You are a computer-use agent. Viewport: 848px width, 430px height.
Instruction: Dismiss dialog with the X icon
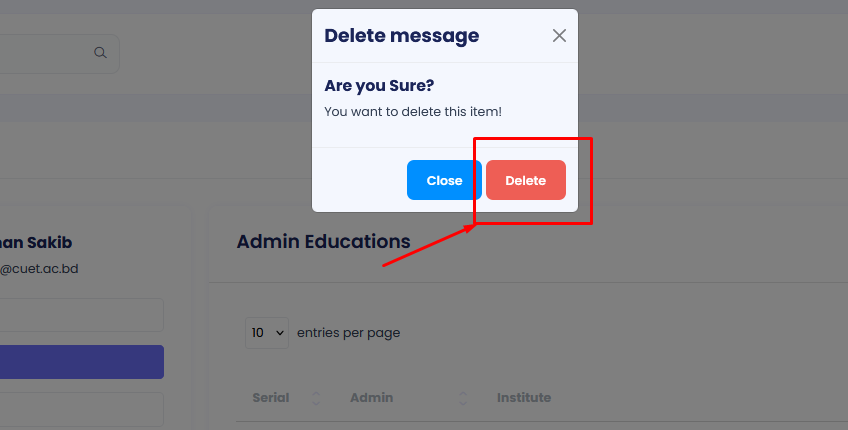559,36
